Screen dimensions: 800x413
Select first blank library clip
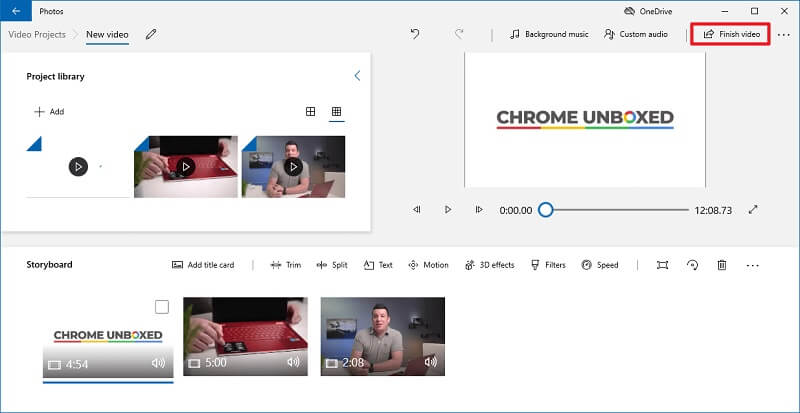coord(78,166)
